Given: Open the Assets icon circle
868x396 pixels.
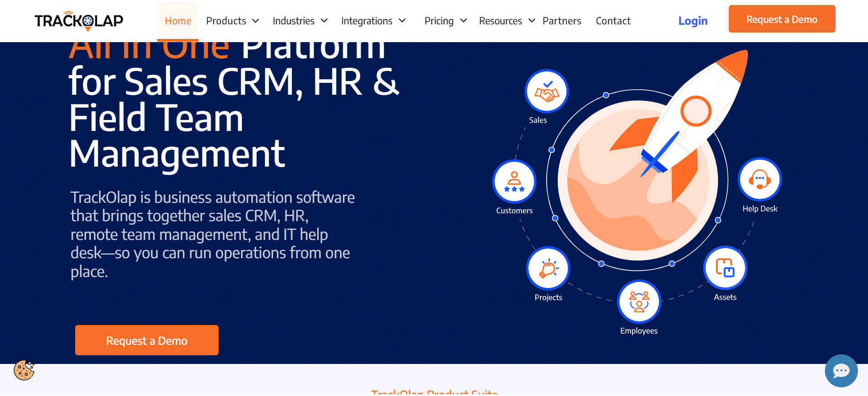Looking at the screenshot, I should tap(725, 268).
